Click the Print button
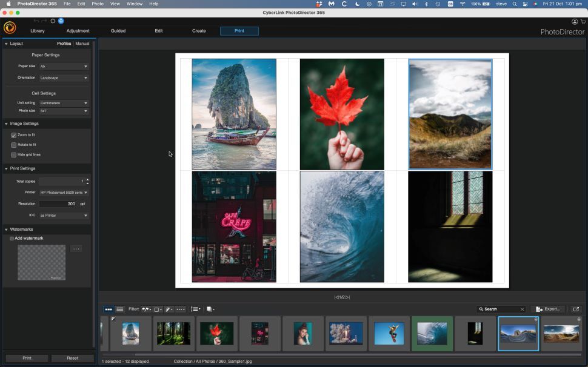 coord(26,357)
